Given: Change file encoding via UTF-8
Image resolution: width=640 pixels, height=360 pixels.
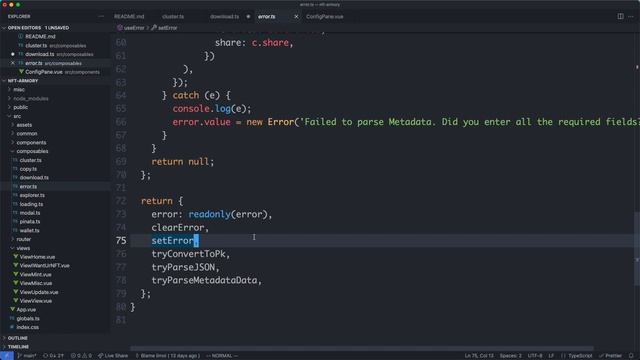Looking at the screenshot, I should click(x=535, y=356).
